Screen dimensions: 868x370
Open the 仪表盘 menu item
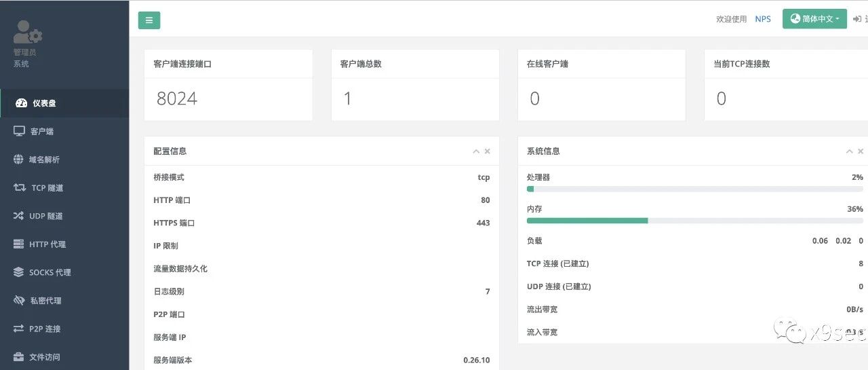pyautogui.click(x=64, y=103)
